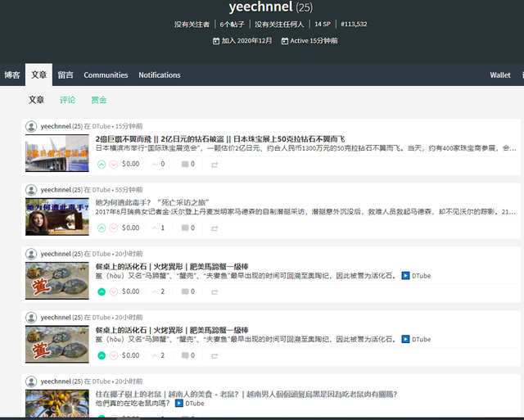Click the Active 15分钟前 status text

tap(314, 41)
